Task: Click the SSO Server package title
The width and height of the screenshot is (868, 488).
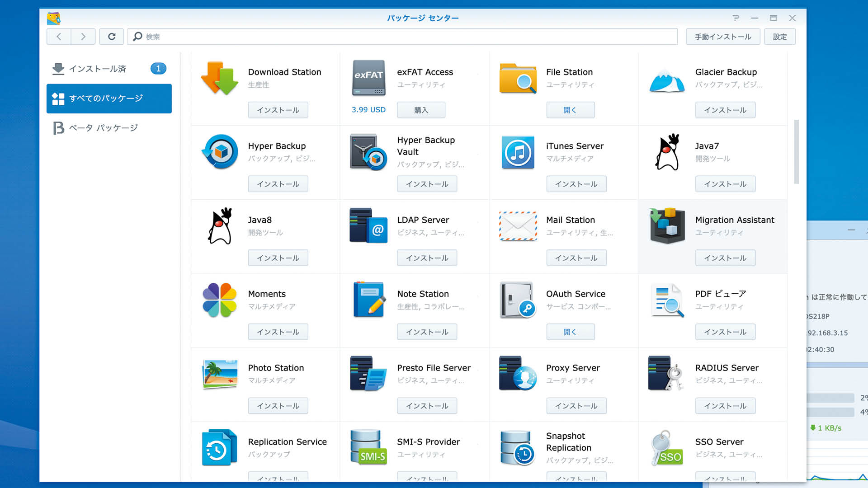Action: tap(719, 442)
